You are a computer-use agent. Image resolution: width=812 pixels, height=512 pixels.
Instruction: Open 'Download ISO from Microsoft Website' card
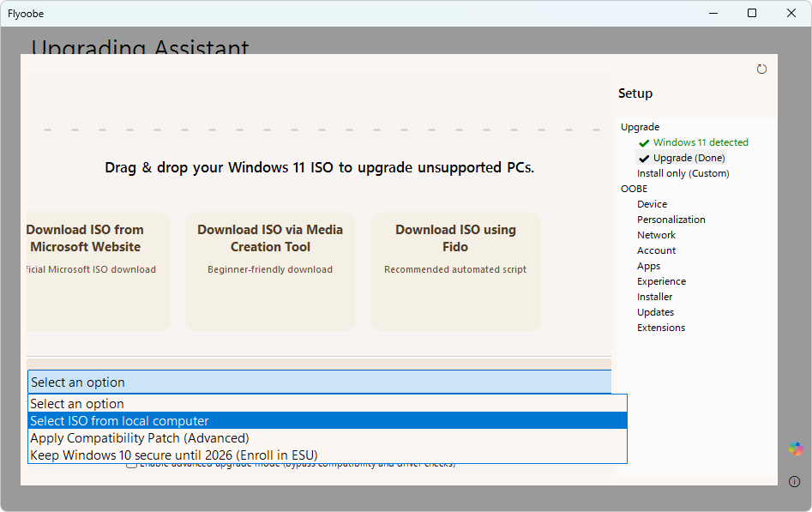pyautogui.click(x=99, y=271)
